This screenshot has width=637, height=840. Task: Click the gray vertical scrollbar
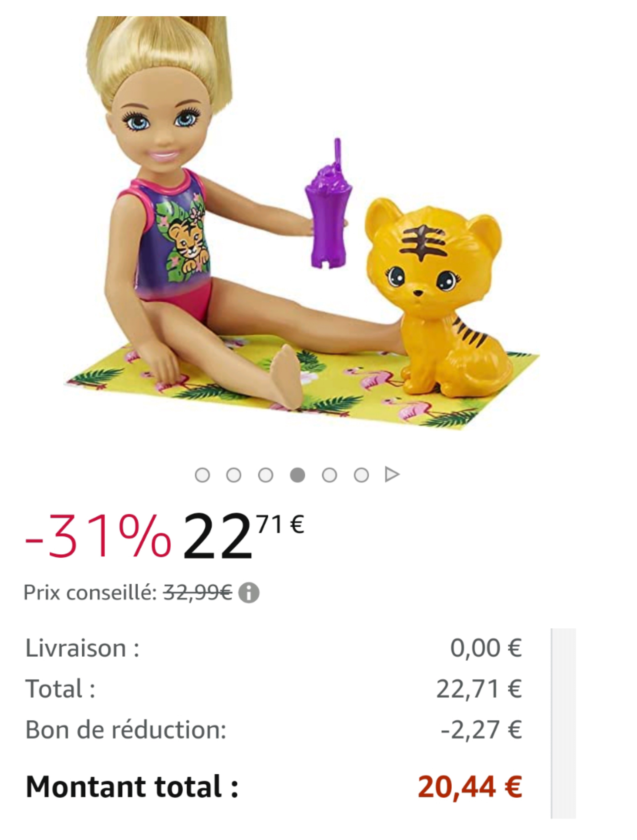click(x=564, y=724)
